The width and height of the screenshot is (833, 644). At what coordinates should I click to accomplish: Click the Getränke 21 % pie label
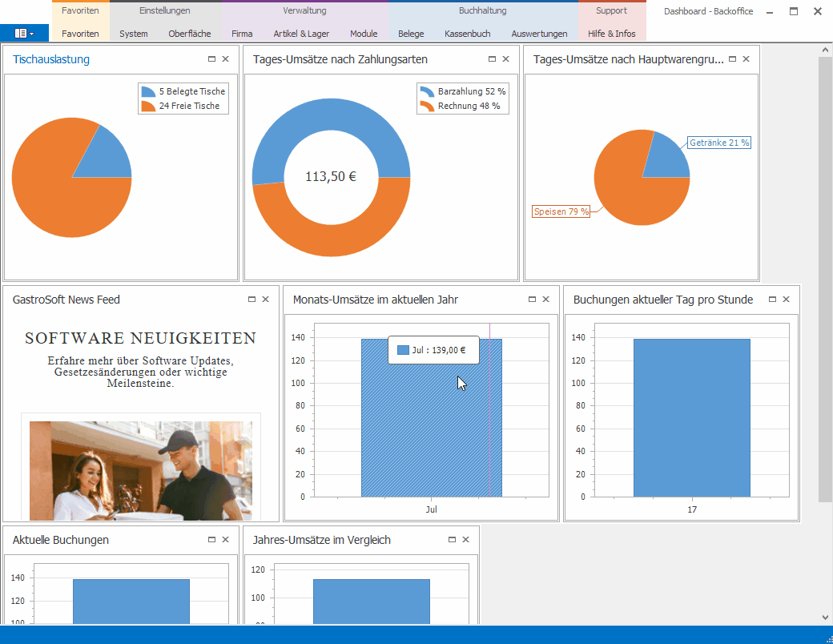coord(719,143)
